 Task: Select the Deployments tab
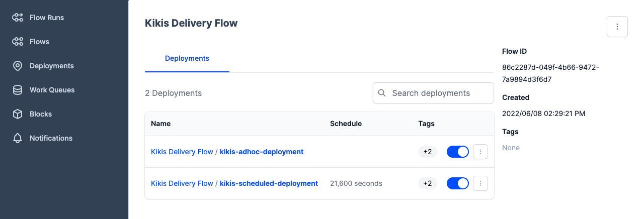(x=187, y=58)
